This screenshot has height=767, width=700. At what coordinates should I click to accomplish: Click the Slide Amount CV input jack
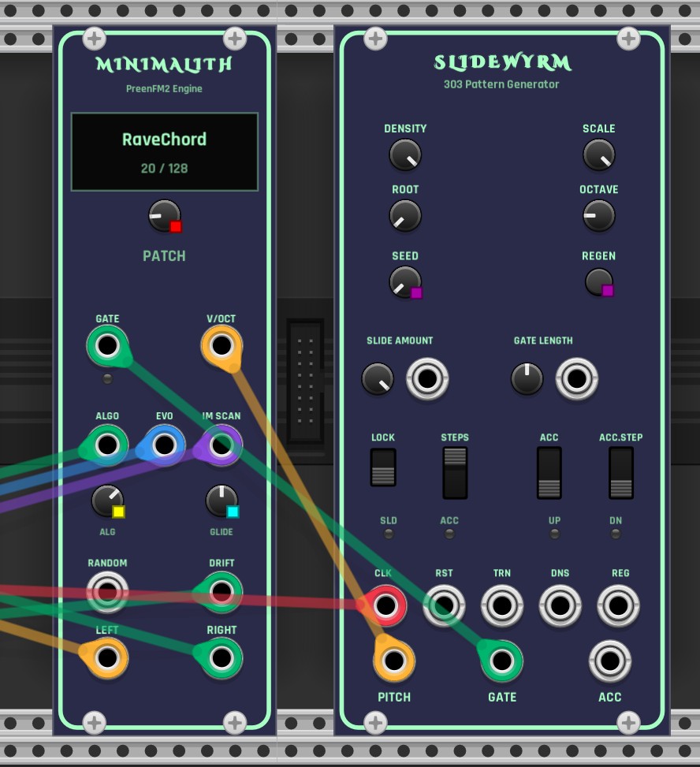(427, 379)
